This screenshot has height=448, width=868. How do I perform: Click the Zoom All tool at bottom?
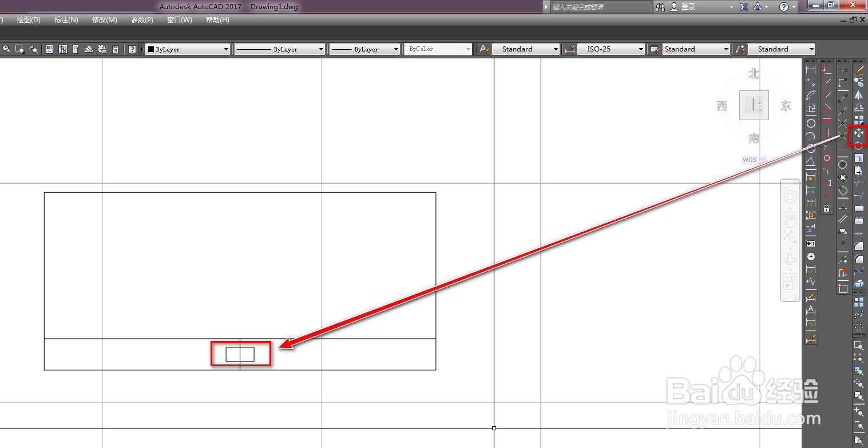coord(859,439)
